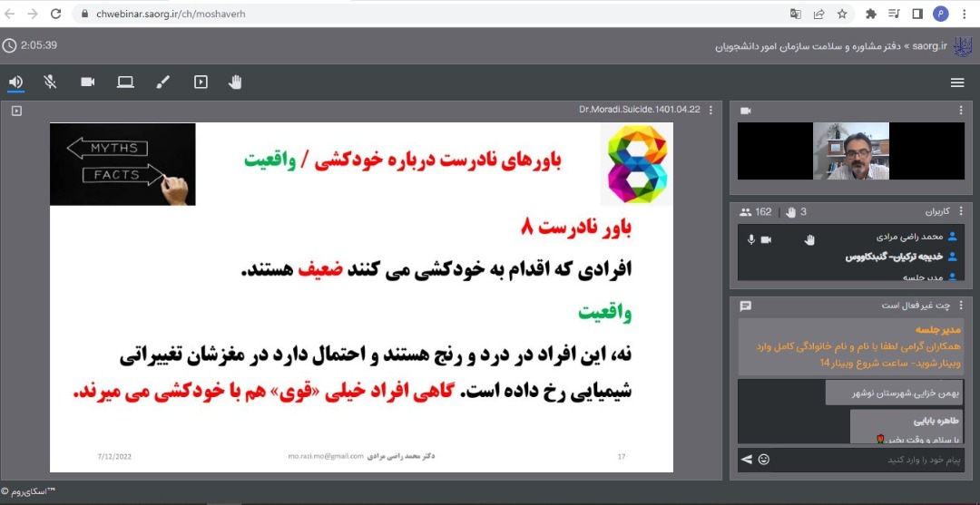Turn on the webcam from toolbar
Viewport: 980px width, 505px height.
click(x=87, y=83)
